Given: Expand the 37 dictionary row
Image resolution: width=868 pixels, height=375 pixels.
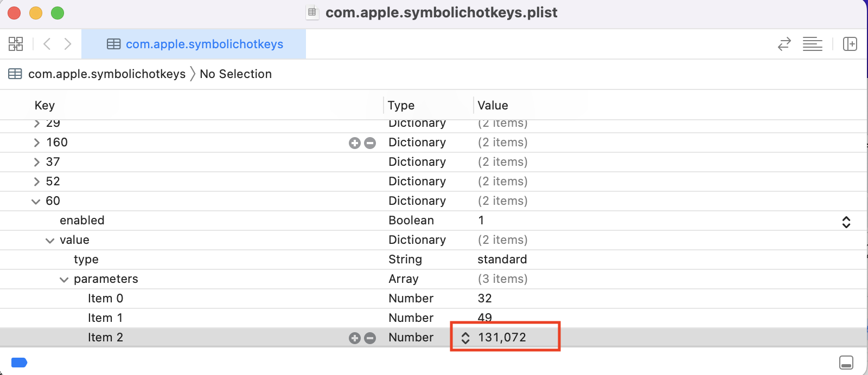Looking at the screenshot, I should 36,162.
